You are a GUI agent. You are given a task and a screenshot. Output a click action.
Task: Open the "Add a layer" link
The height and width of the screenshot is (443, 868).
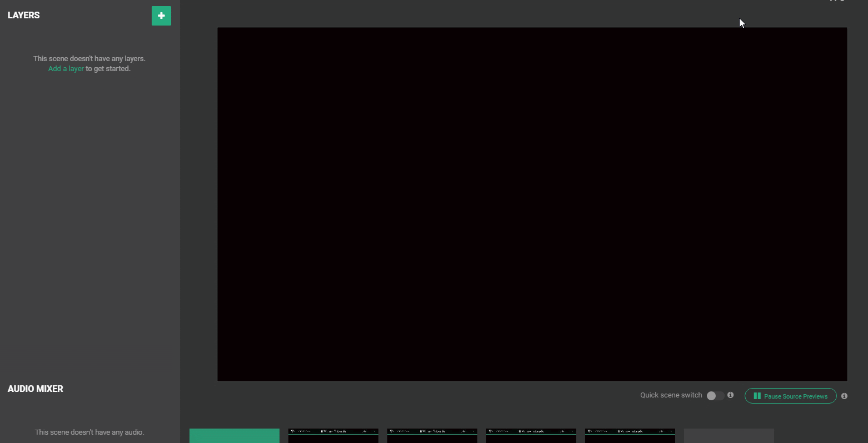coord(66,69)
